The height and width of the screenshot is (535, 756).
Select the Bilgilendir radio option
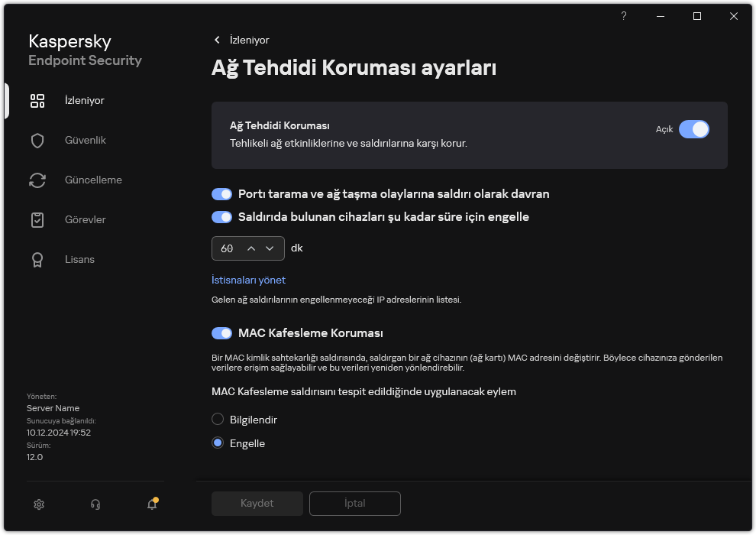pyautogui.click(x=217, y=419)
